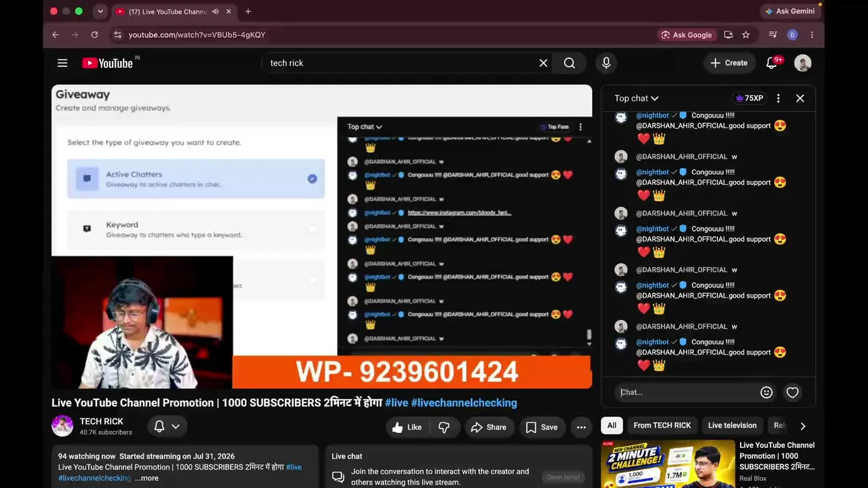Share this video

click(x=488, y=427)
